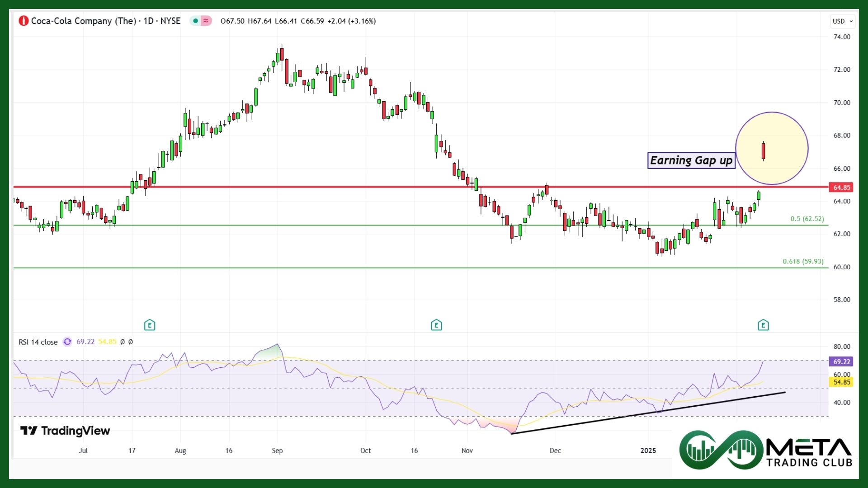Click the Coca-Cola red symbol logo

[24, 21]
